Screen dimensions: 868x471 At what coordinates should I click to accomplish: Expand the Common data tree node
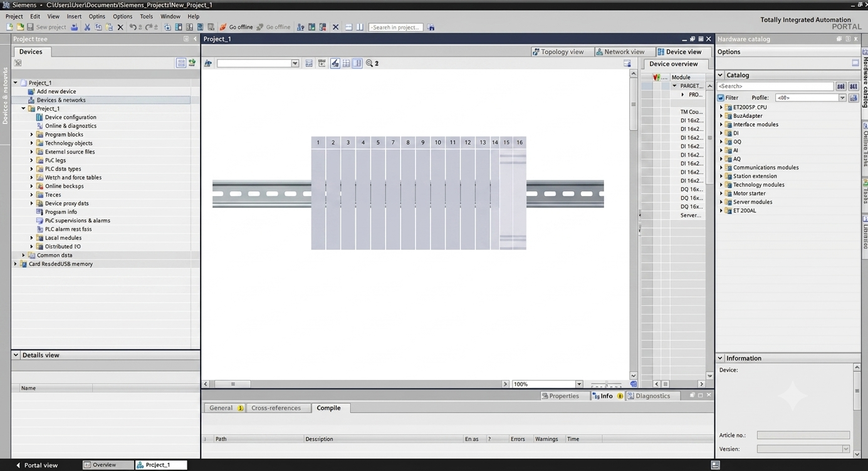pyautogui.click(x=24, y=256)
